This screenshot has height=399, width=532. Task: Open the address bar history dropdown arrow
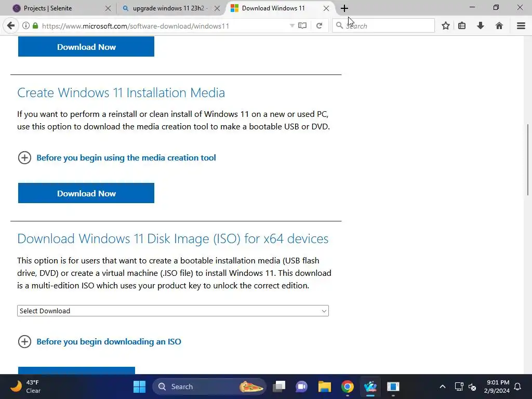(292, 26)
